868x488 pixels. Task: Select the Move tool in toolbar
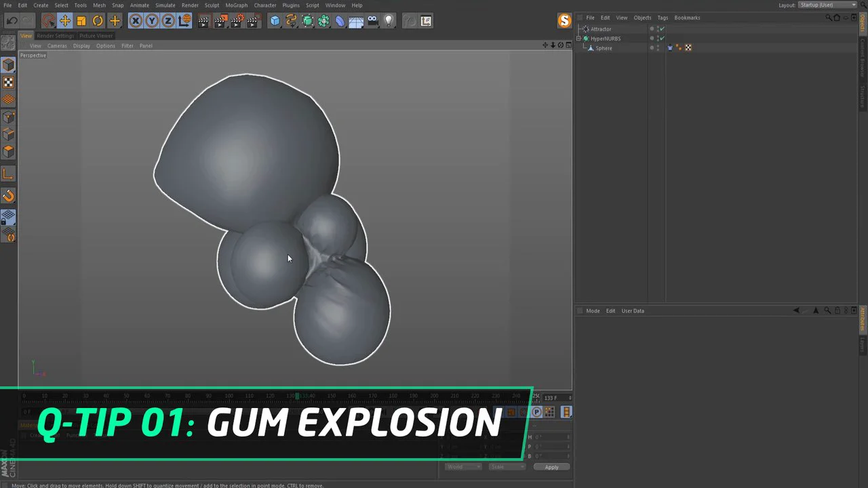(x=65, y=21)
